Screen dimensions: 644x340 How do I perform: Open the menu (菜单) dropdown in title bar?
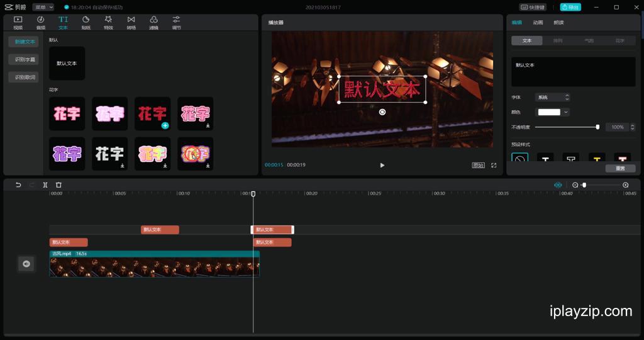pyautogui.click(x=43, y=7)
